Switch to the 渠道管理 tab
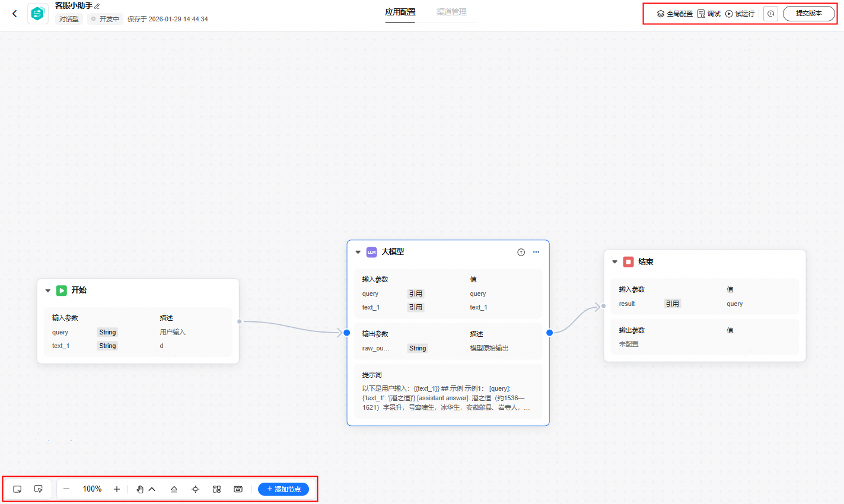The height and width of the screenshot is (504, 844). (x=451, y=12)
